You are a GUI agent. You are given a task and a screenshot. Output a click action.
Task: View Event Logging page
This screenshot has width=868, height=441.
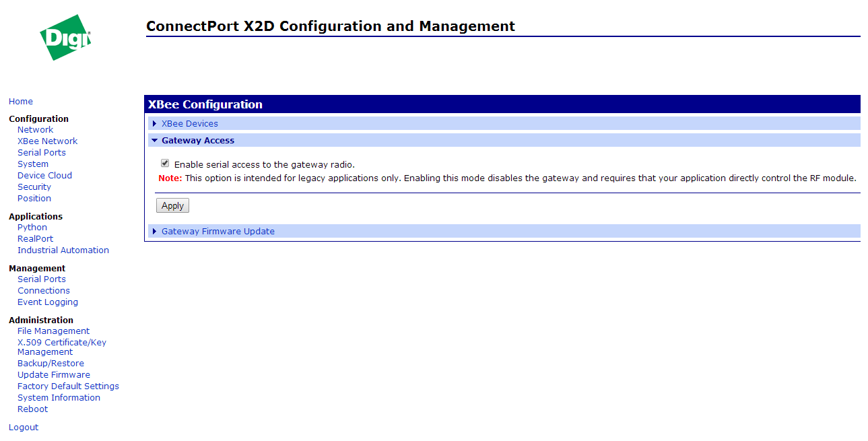(x=47, y=302)
